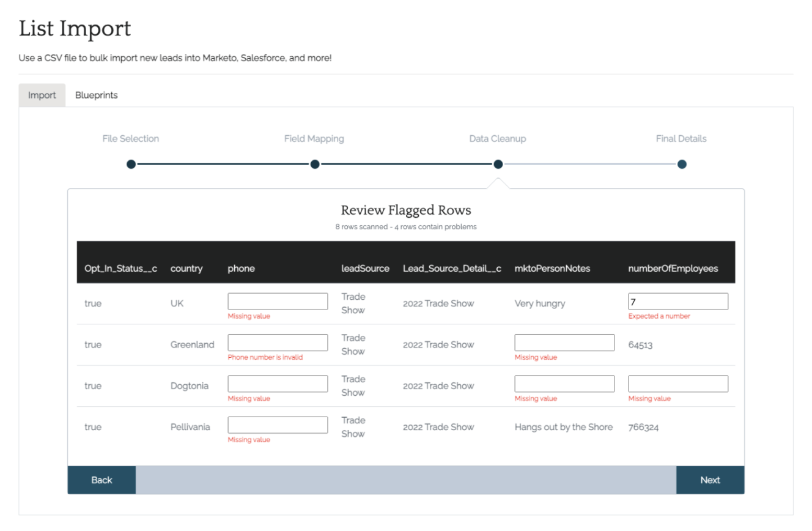Viewport: 812px width, 531px height.
Task: Select the Import tab
Action: 42,95
